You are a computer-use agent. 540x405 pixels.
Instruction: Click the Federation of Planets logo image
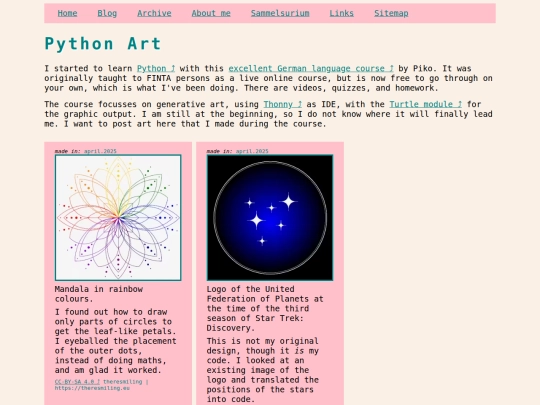click(270, 218)
